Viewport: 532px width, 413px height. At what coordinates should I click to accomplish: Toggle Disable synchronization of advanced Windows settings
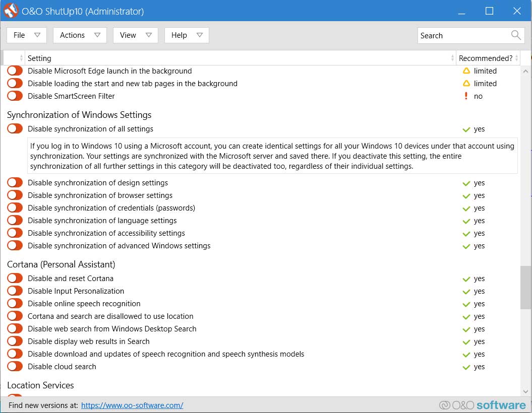(x=15, y=245)
